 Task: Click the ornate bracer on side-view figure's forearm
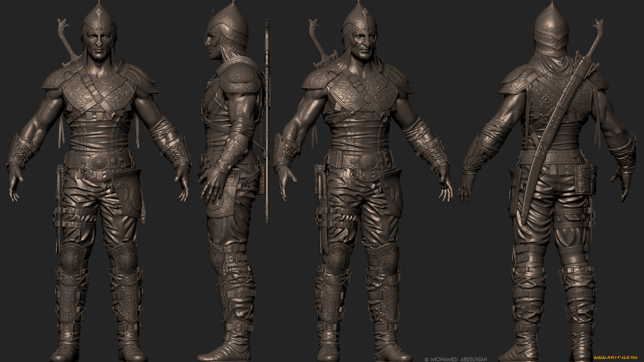[x=234, y=149]
